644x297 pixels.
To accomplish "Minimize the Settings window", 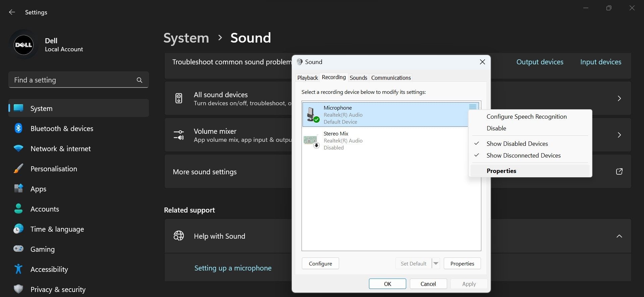I will 586,8.
